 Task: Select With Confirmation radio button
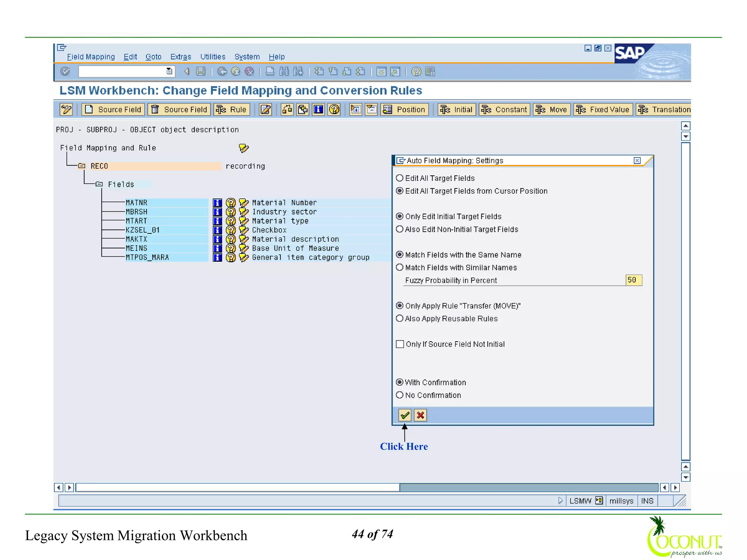(x=400, y=382)
